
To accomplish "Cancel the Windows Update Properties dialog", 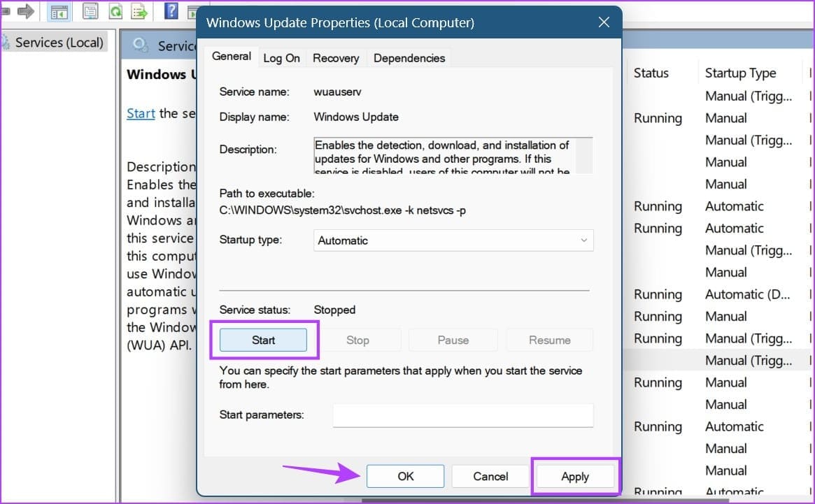I will 490,477.
